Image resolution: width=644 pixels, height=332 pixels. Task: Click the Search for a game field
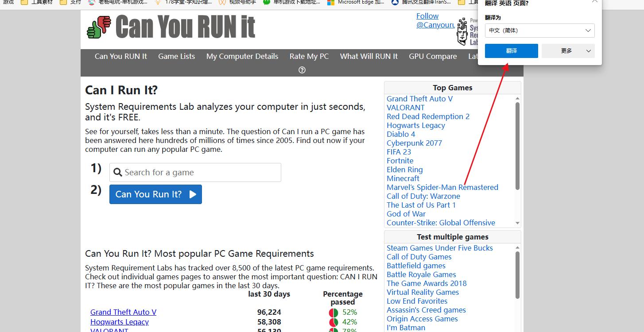pyautogui.click(x=195, y=172)
